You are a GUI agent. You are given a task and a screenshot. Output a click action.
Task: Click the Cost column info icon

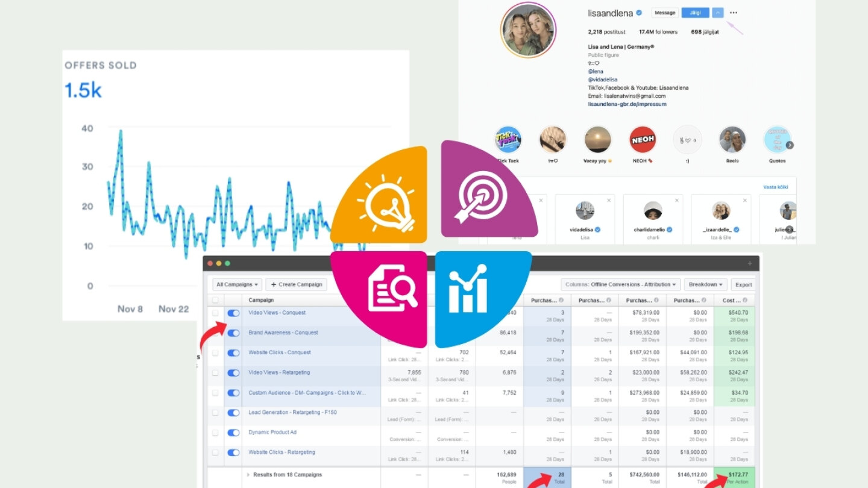746,300
